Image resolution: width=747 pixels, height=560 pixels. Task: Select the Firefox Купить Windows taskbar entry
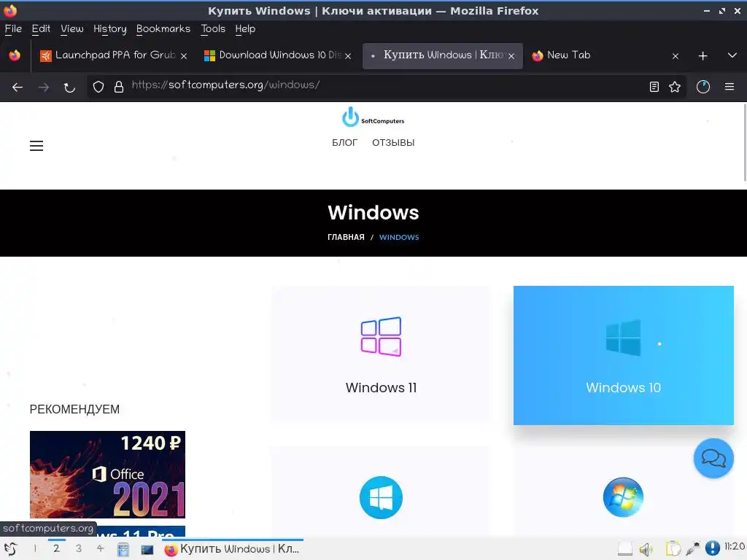click(x=233, y=549)
